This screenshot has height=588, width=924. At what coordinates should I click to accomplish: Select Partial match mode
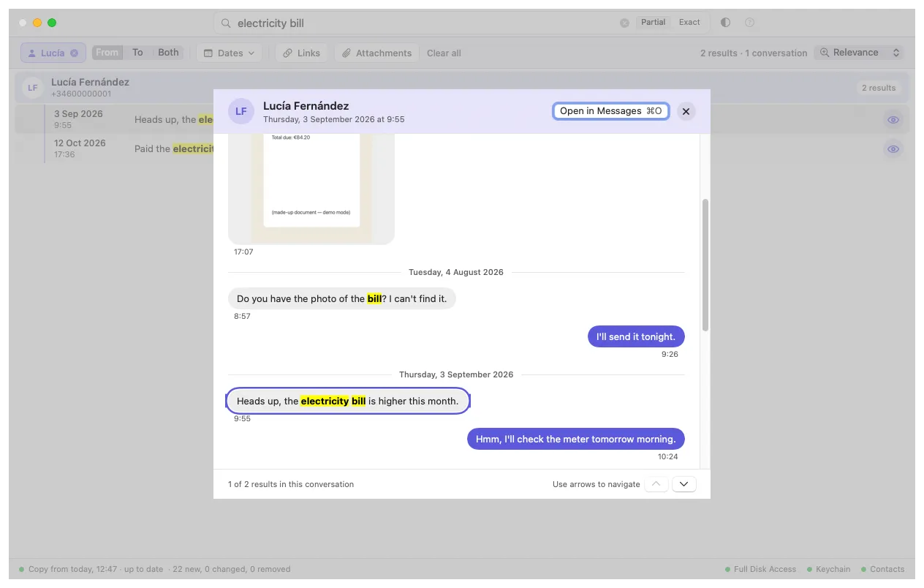coord(653,23)
